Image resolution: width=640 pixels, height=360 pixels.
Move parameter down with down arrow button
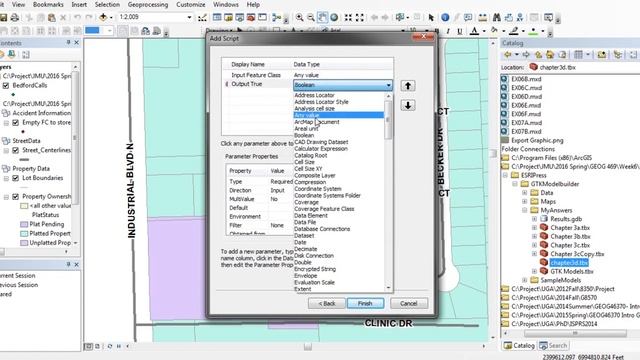[408, 105]
